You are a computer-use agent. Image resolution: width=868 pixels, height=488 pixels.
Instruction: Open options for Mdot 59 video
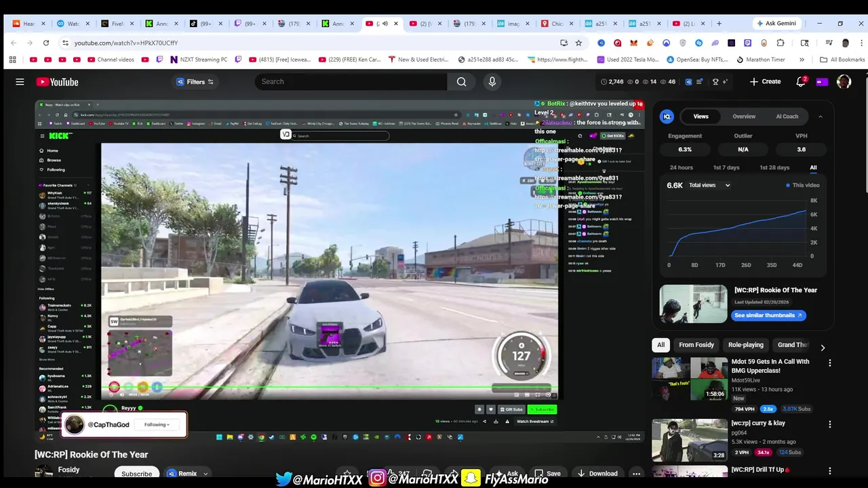[x=829, y=363]
